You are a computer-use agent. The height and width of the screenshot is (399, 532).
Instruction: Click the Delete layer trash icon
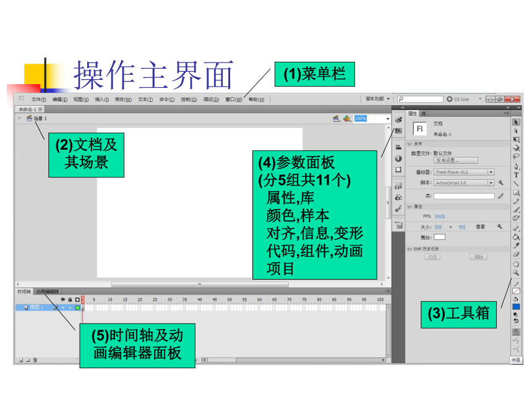[35, 360]
